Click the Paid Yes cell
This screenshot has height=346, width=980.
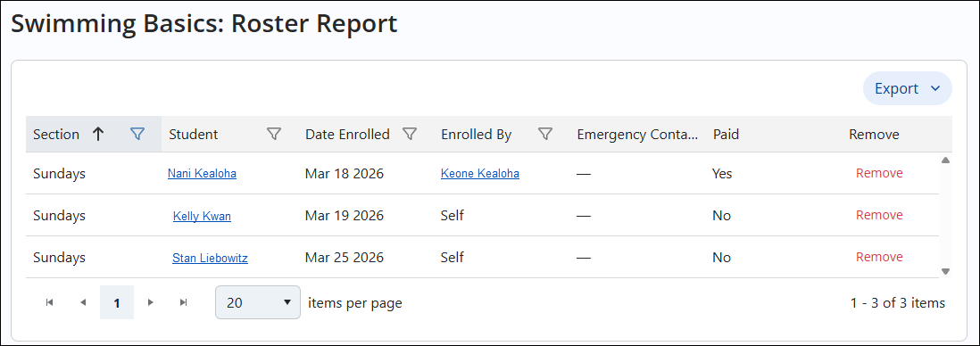tap(722, 174)
